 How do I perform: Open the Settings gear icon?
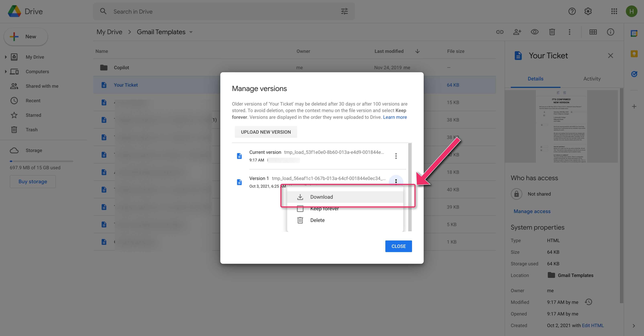[x=588, y=11]
